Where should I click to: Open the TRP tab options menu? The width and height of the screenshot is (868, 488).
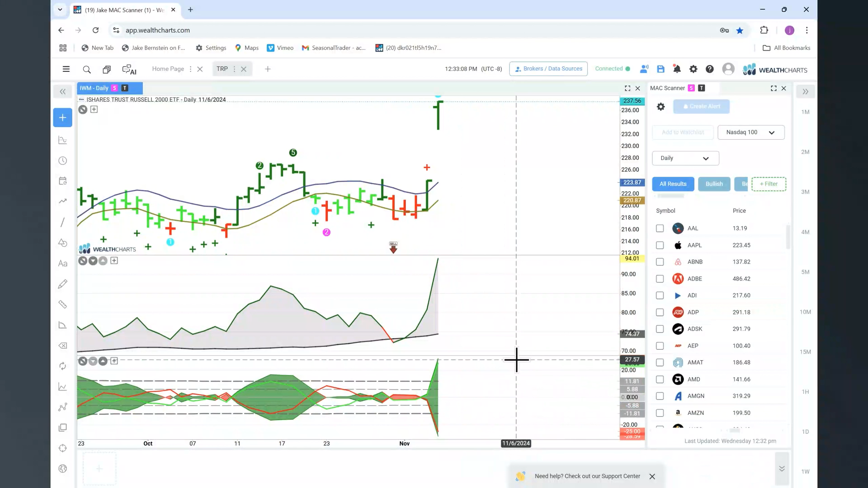tap(234, 69)
